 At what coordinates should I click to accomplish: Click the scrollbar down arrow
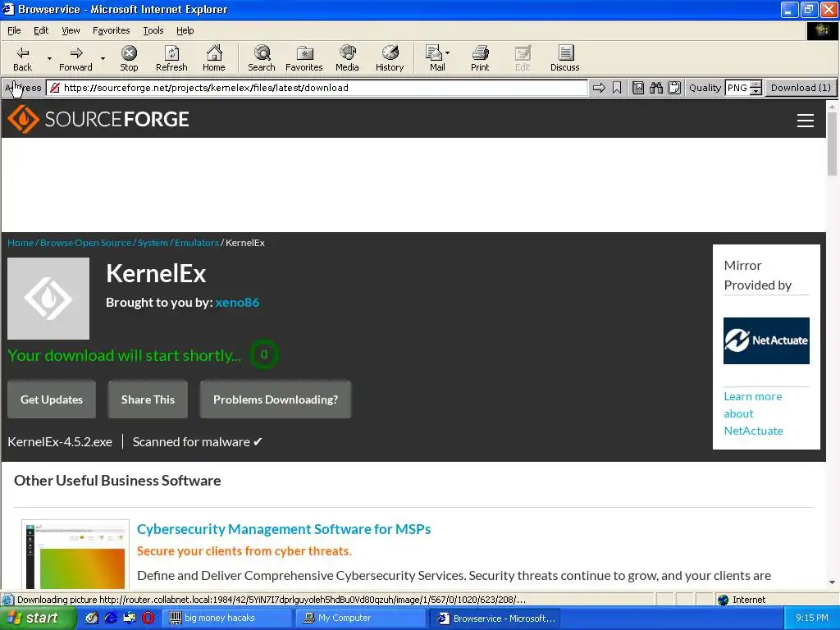click(832, 583)
